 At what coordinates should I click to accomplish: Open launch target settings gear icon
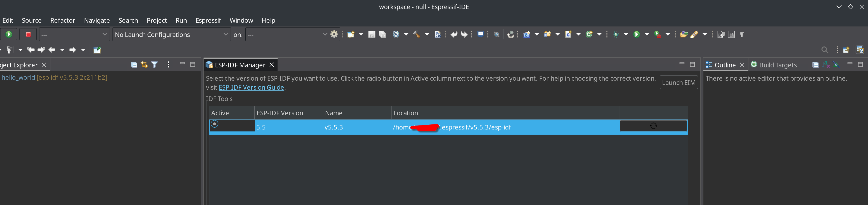tap(334, 34)
